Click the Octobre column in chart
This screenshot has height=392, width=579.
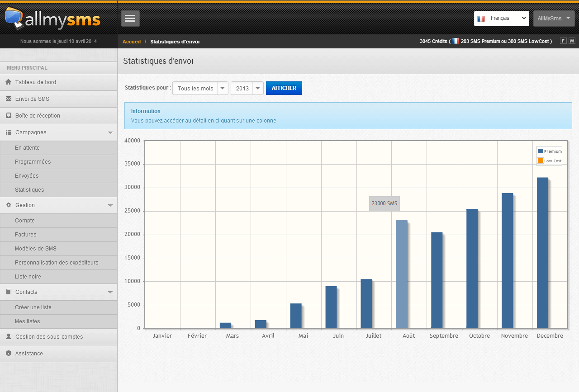point(472,269)
